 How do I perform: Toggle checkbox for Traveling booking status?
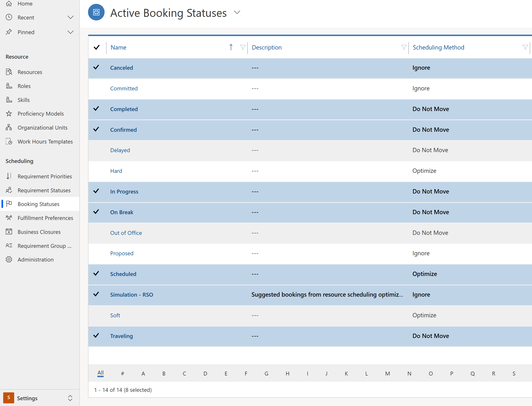pyautogui.click(x=97, y=336)
